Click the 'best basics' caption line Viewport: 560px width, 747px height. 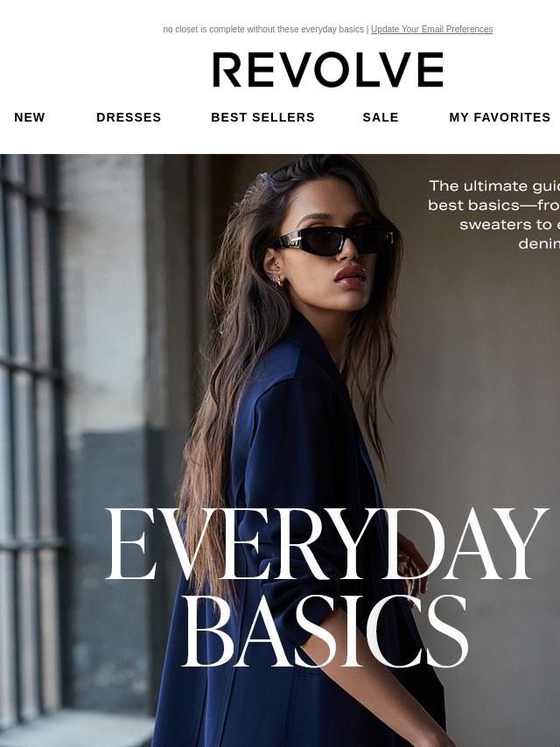click(x=493, y=206)
